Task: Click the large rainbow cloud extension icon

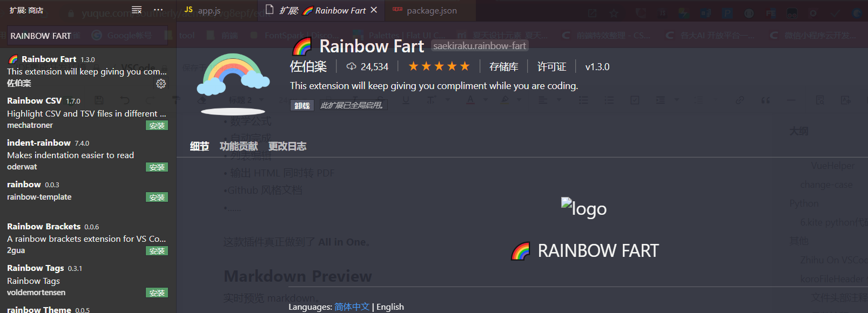Action: (x=233, y=84)
